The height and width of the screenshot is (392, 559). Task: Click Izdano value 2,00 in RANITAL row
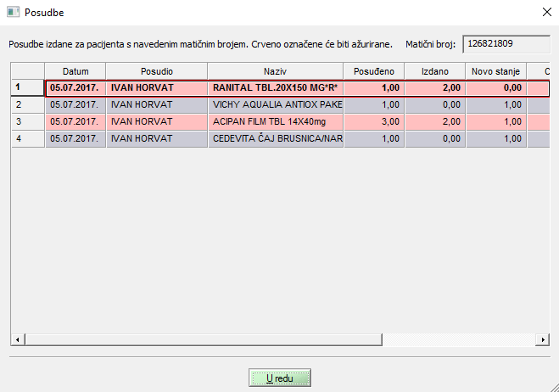(x=435, y=87)
